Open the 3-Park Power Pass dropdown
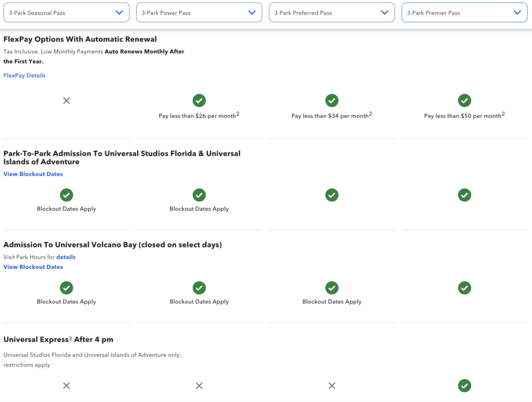Screen dimensions: 532x402 199,12
